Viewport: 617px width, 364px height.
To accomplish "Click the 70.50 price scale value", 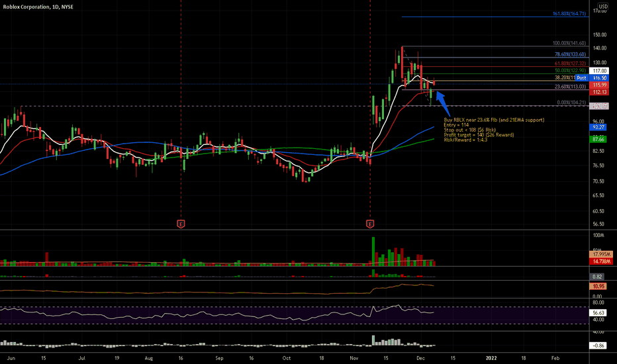I will pyautogui.click(x=598, y=181).
